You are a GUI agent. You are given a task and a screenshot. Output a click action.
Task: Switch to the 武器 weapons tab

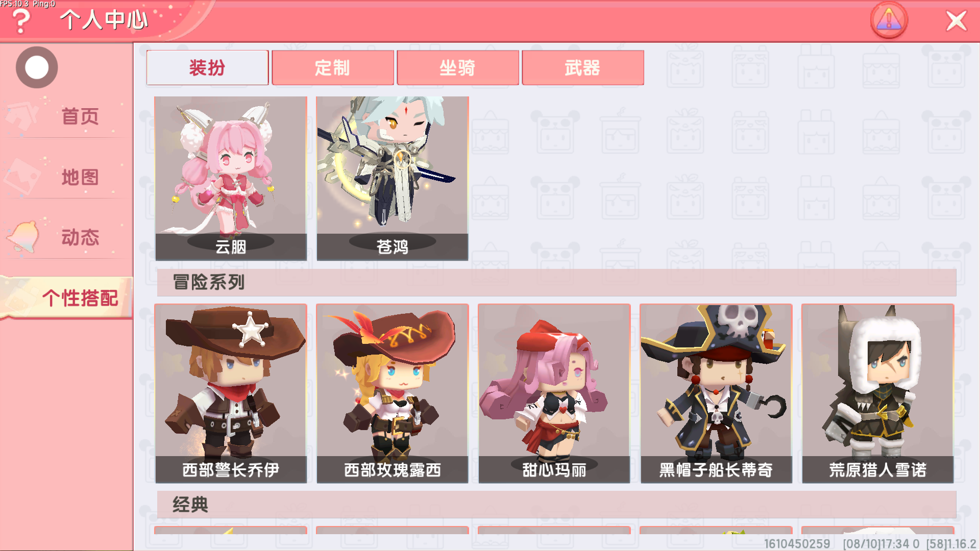pyautogui.click(x=583, y=67)
